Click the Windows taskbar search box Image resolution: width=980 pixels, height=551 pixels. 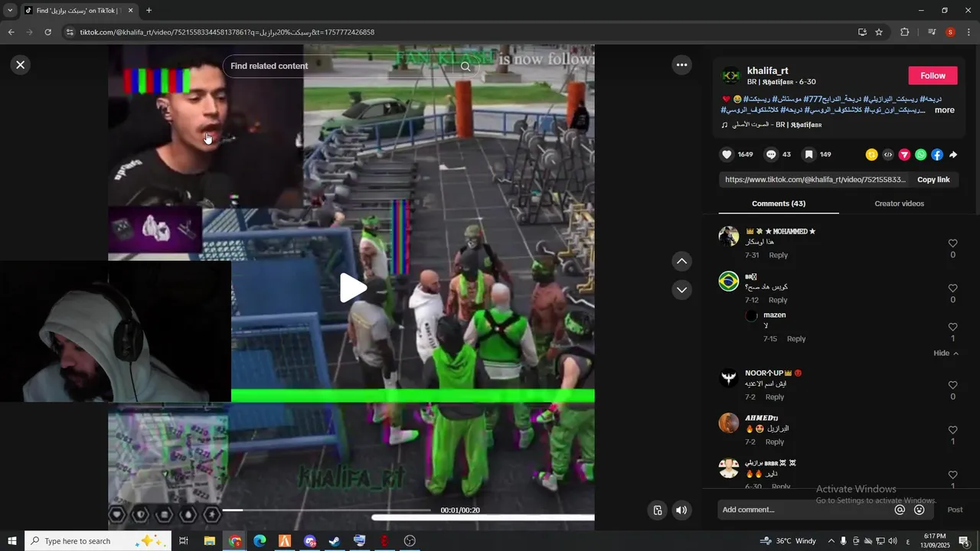100,541
